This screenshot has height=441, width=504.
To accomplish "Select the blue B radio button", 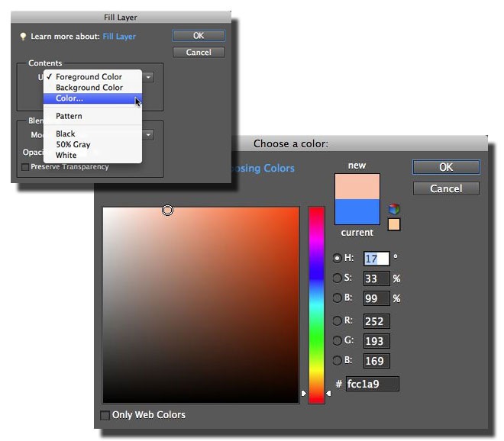I will tap(337, 361).
